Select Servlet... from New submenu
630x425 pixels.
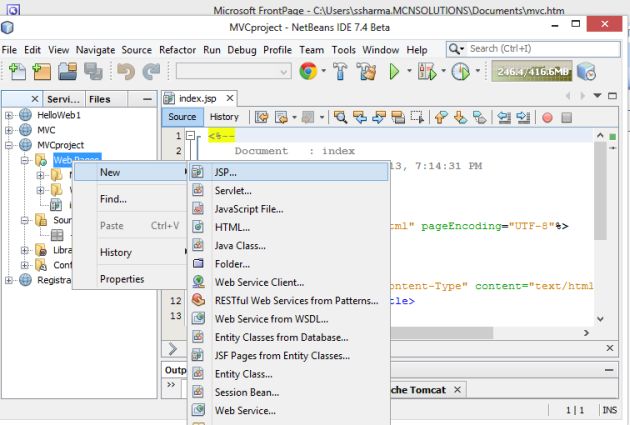(289, 190)
